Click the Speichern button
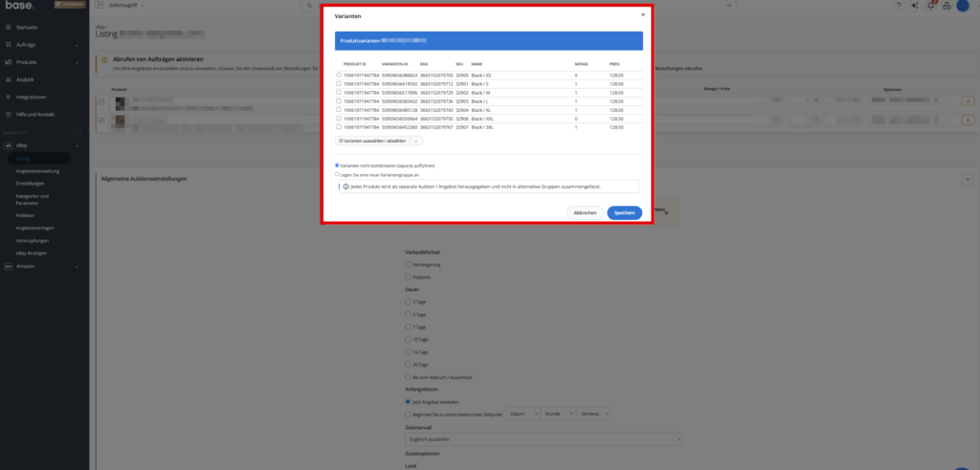This screenshot has height=470, width=980. [x=624, y=213]
